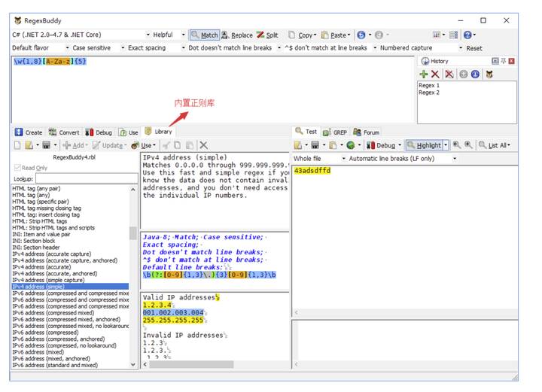Select IPv4 address (accurate) library entry
542x392 pixels.
tap(42, 267)
